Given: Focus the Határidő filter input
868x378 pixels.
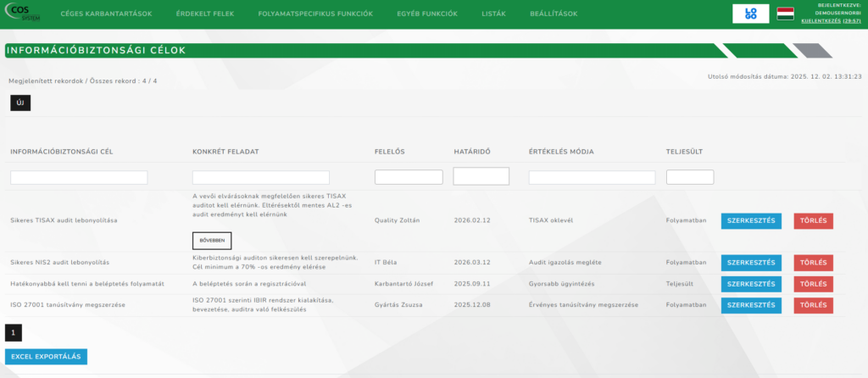Looking at the screenshot, I should point(481,176).
